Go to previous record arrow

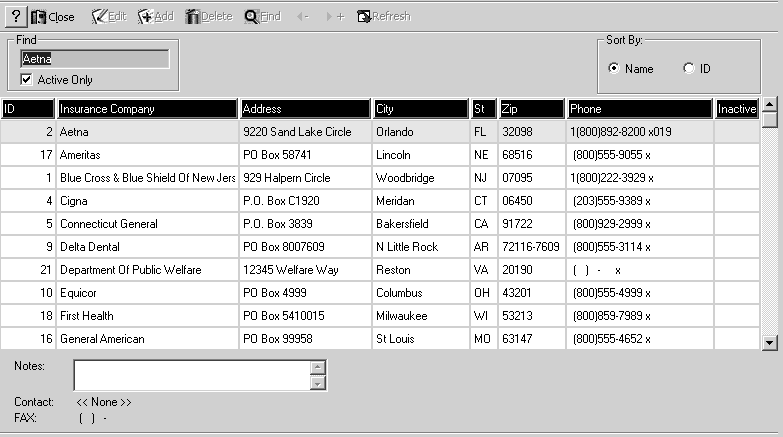[x=303, y=17]
